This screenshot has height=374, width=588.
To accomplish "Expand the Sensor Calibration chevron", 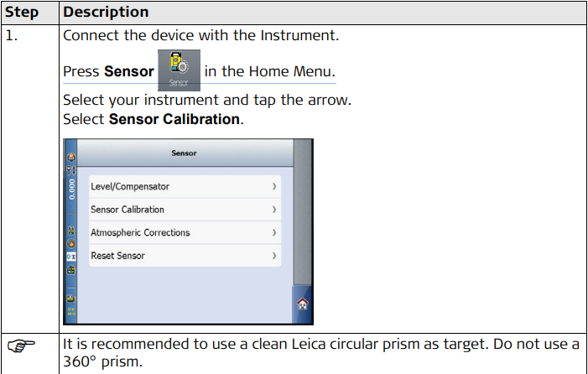I will tap(274, 210).
